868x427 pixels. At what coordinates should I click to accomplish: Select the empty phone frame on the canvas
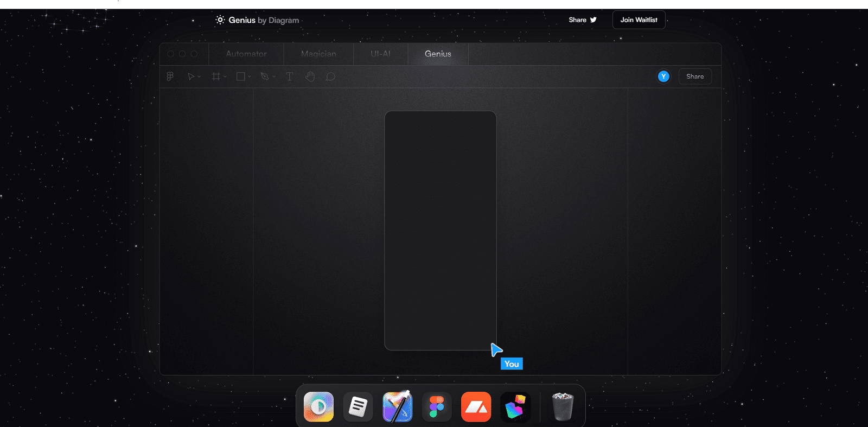point(441,231)
